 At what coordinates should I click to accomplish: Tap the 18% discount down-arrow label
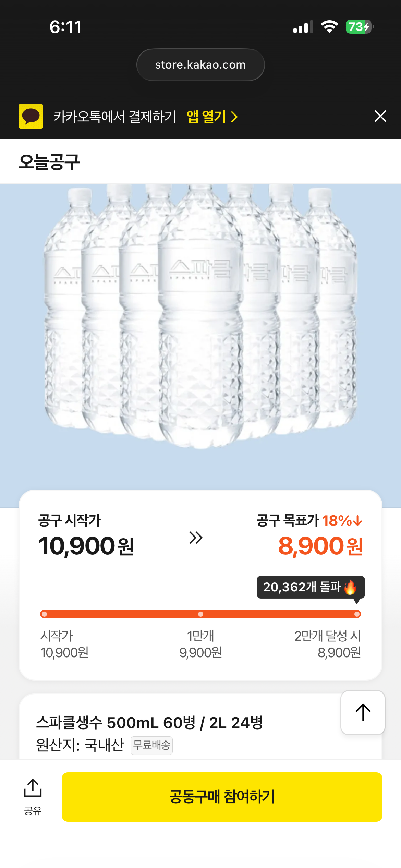point(342,521)
